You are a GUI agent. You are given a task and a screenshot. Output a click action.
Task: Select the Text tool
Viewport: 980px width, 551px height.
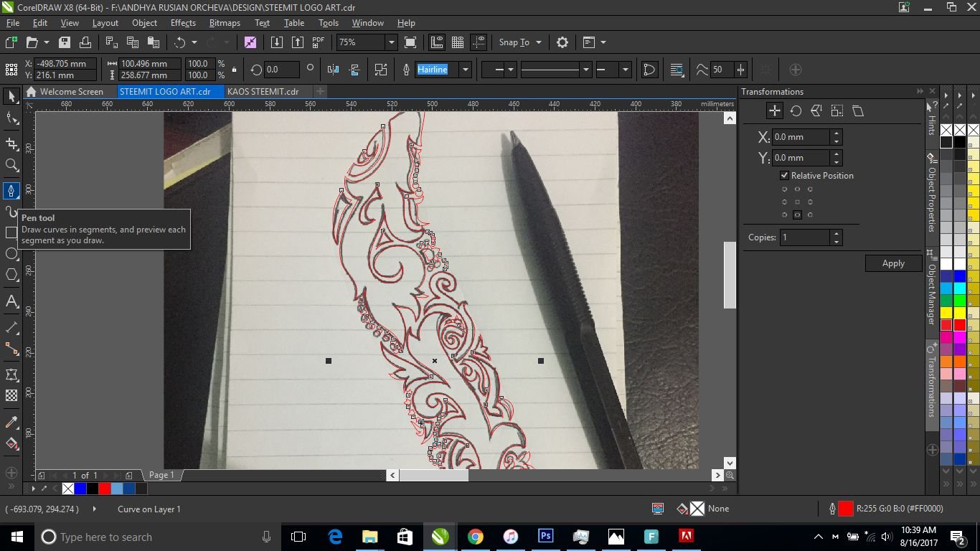point(11,301)
